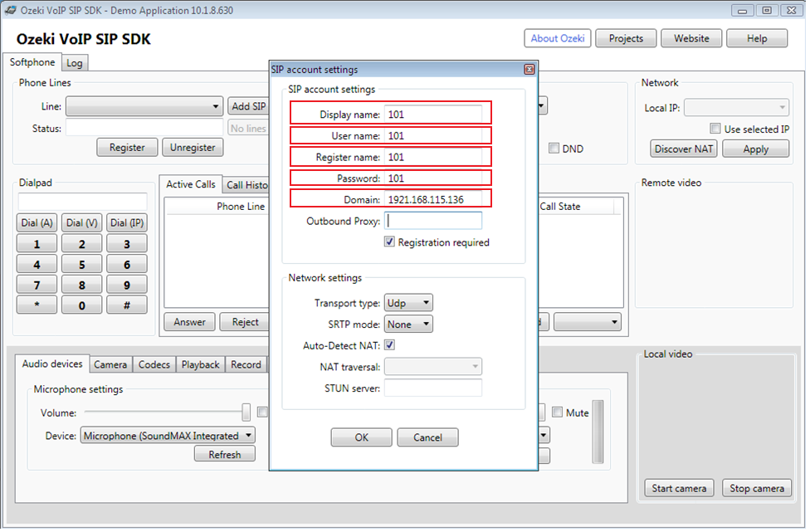Expand the NAT traversal dropdown

435,368
